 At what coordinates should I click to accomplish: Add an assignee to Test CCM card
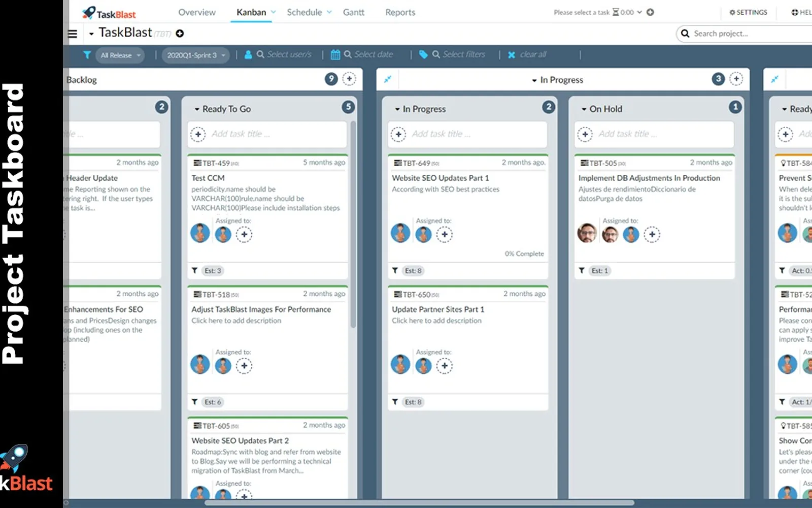coord(244,234)
